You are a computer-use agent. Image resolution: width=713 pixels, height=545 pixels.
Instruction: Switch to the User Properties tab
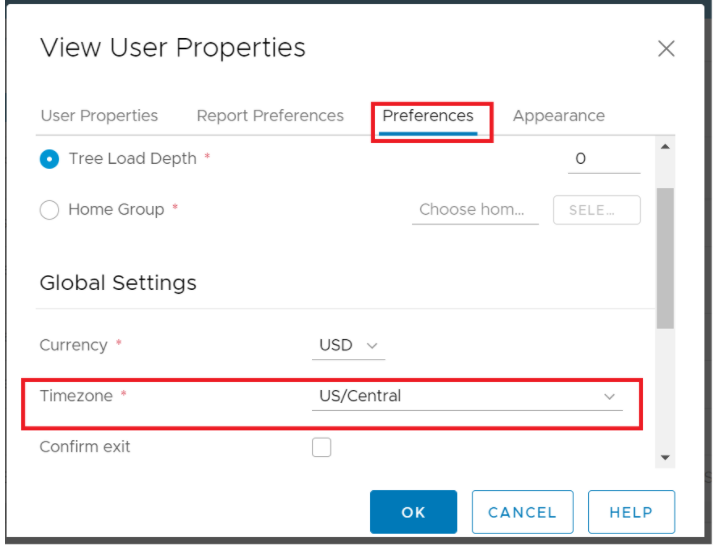(x=99, y=116)
